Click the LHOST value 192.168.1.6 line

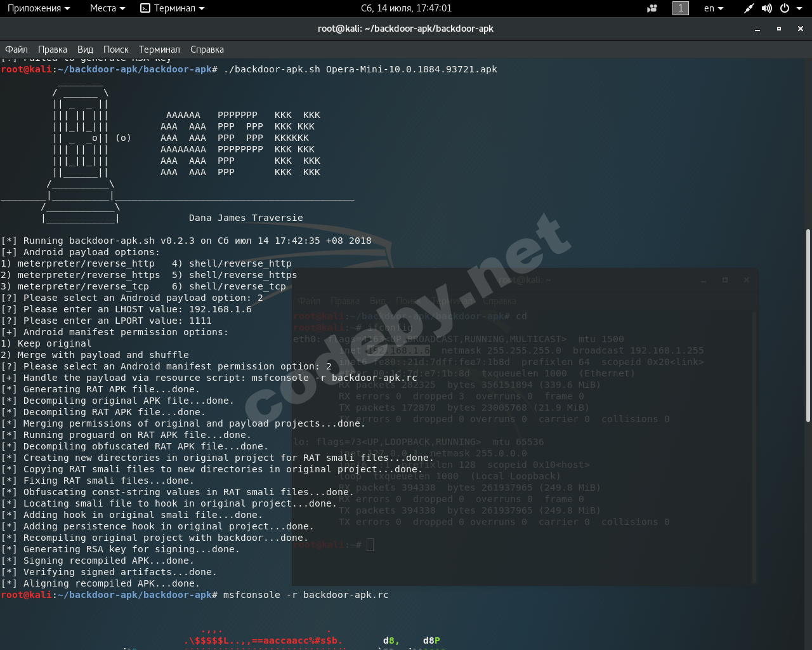click(x=126, y=309)
